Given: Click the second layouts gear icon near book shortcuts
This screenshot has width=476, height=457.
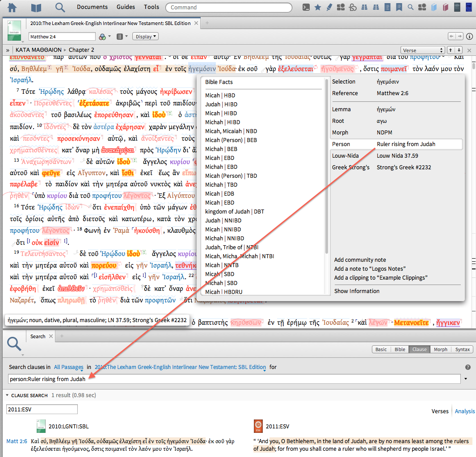Looking at the screenshot, I should (422, 7).
